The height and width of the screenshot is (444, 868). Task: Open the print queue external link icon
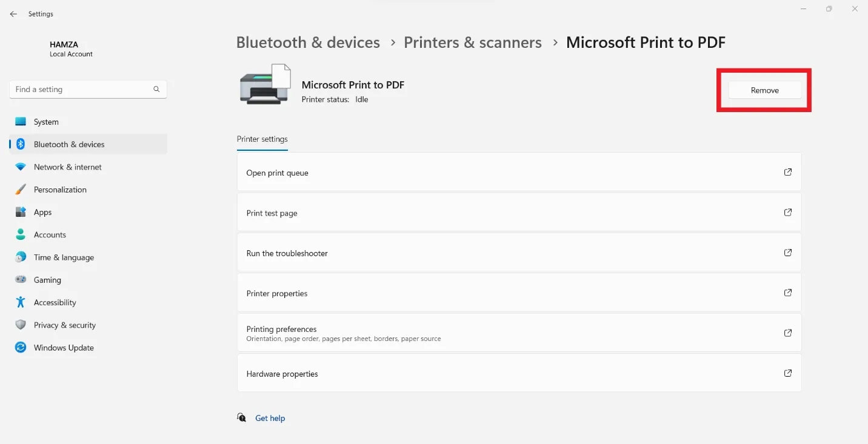(787, 172)
